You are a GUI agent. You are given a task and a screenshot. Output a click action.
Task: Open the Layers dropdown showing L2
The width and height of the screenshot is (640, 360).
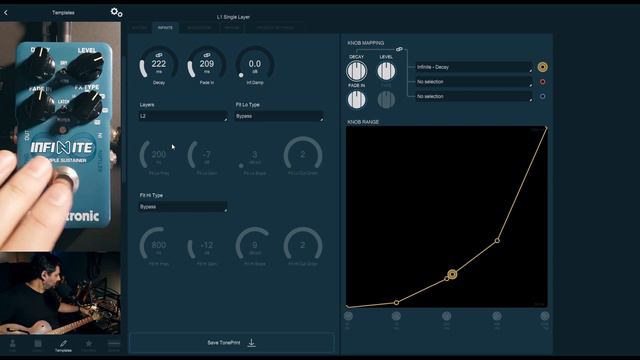183,116
